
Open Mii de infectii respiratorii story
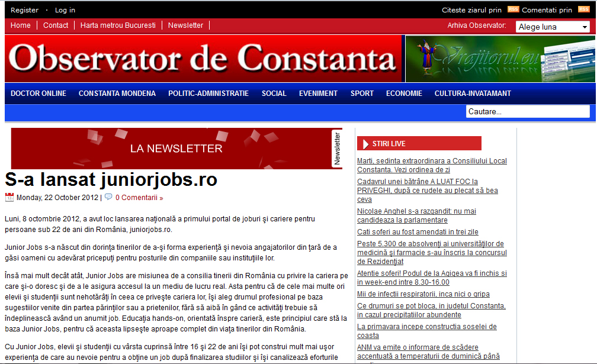click(423, 294)
